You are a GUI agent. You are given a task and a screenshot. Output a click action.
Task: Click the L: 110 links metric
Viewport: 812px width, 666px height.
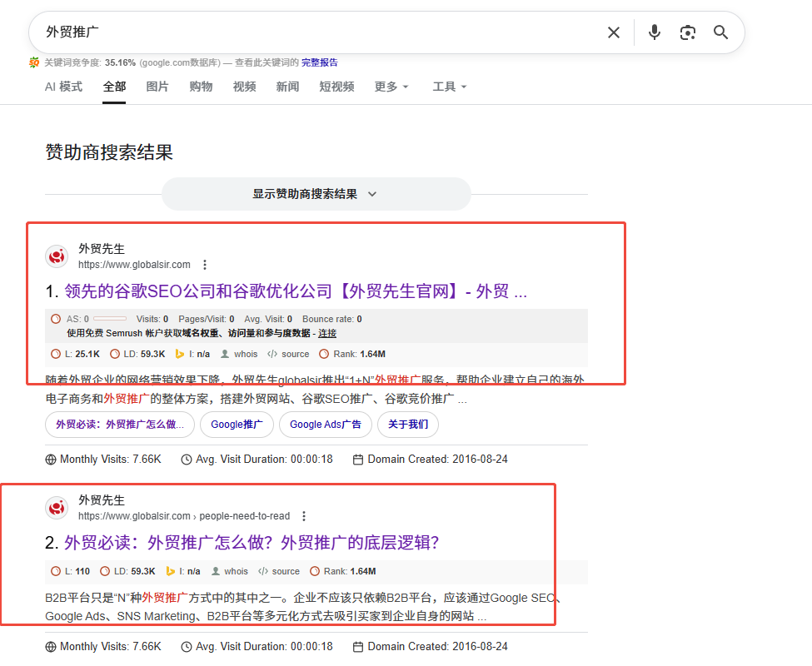click(x=71, y=571)
